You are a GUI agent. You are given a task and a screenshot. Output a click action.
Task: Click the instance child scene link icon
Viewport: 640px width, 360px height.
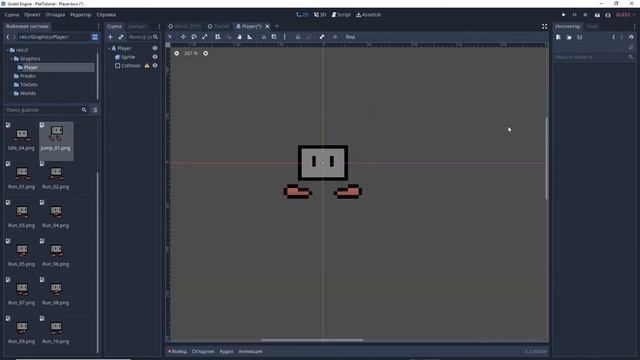click(x=121, y=37)
